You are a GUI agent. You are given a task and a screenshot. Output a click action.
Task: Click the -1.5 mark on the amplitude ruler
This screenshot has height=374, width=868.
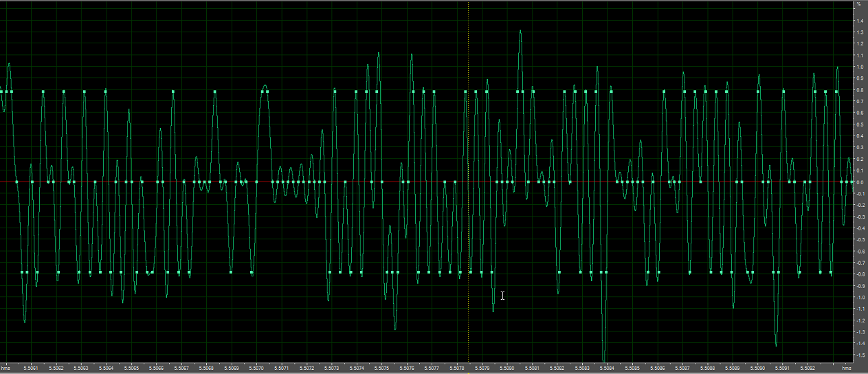pyautogui.click(x=859, y=355)
